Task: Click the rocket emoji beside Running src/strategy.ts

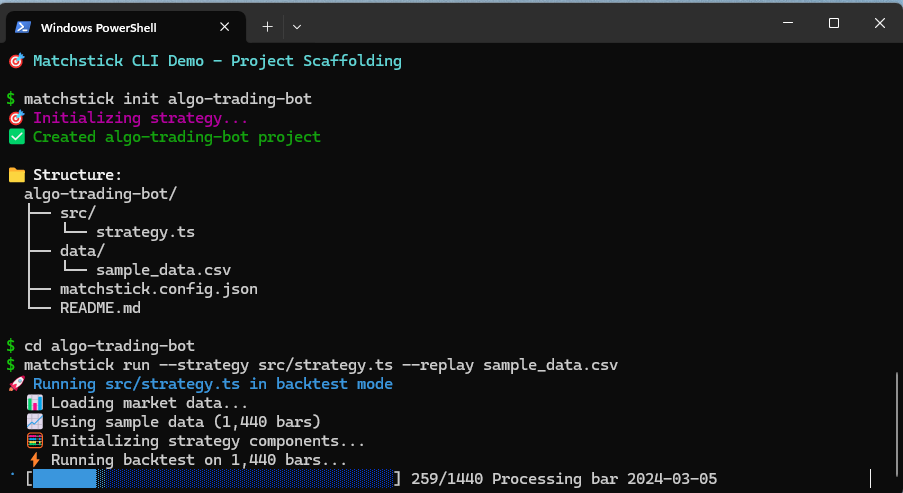Action: click(16, 384)
